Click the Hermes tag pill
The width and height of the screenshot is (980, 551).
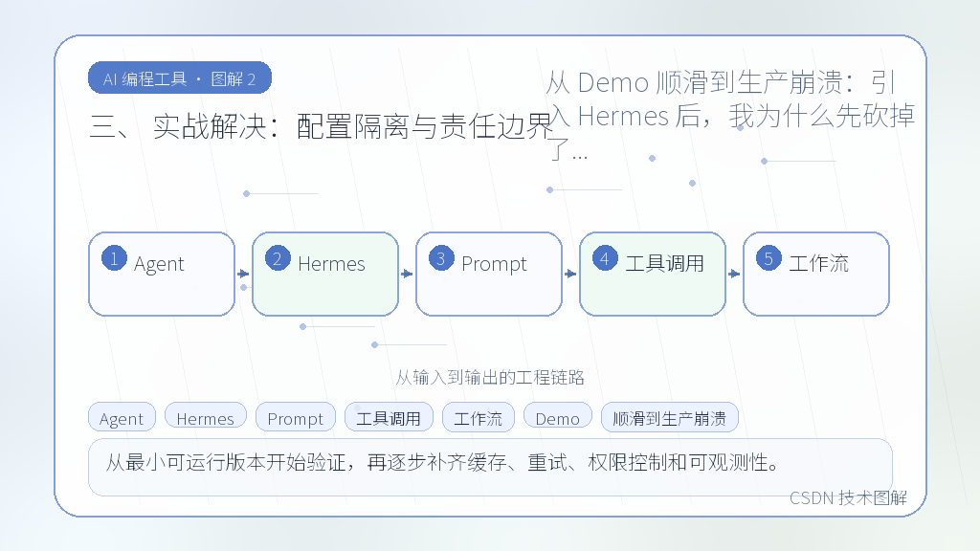206,417
